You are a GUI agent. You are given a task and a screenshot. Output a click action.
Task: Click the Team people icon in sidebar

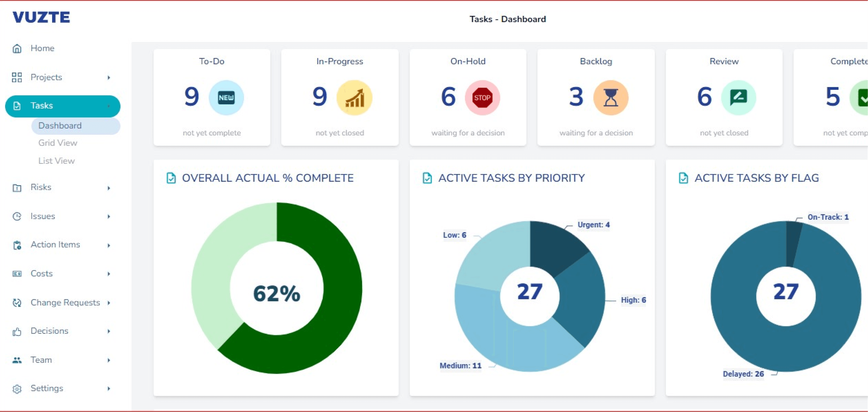coord(17,360)
